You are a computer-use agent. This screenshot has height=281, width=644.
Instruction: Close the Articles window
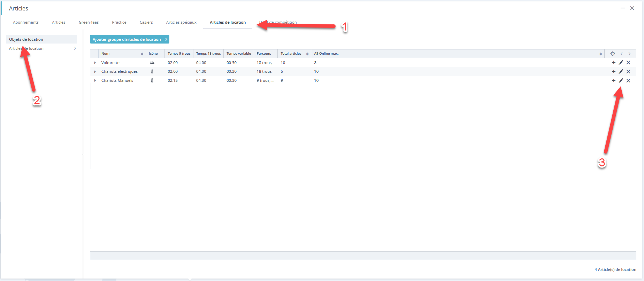click(x=632, y=8)
